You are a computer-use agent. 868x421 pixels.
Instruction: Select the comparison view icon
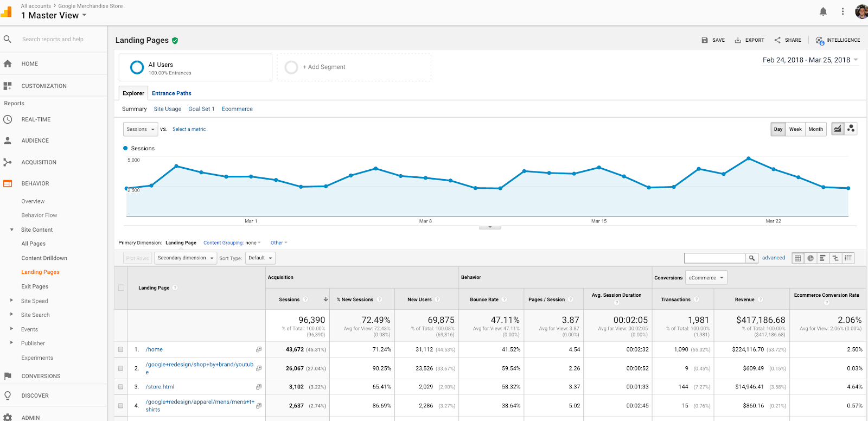(835, 258)
